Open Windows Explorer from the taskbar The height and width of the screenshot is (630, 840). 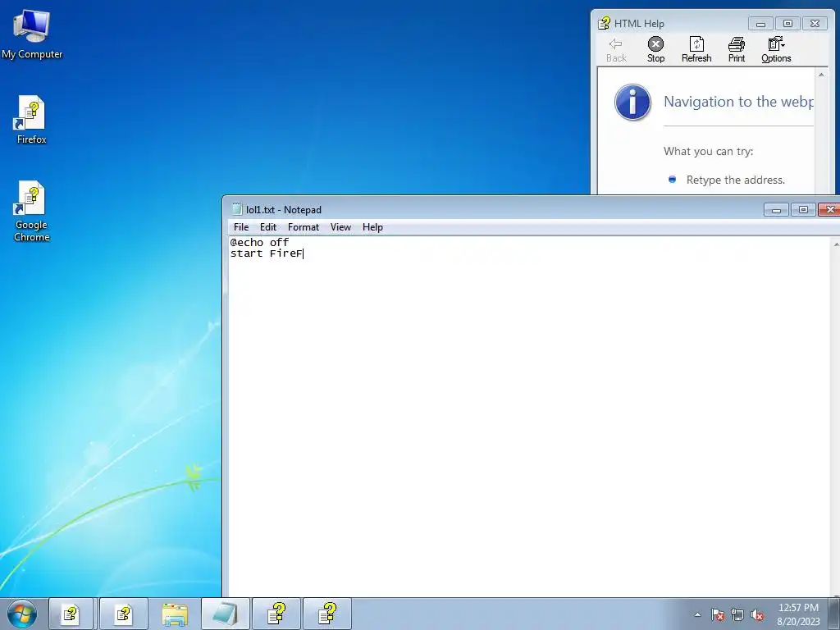pos(175,614)
